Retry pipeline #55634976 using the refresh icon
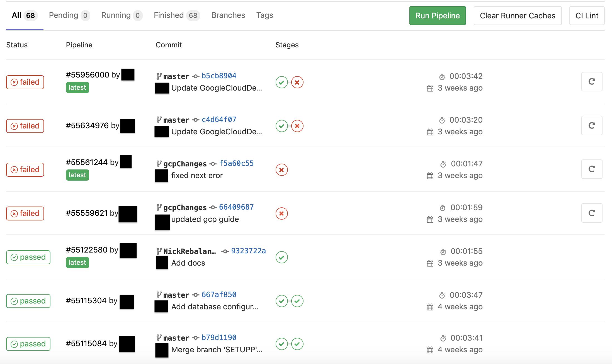Viewport: 612px width, 364px height. click(592, 125)
